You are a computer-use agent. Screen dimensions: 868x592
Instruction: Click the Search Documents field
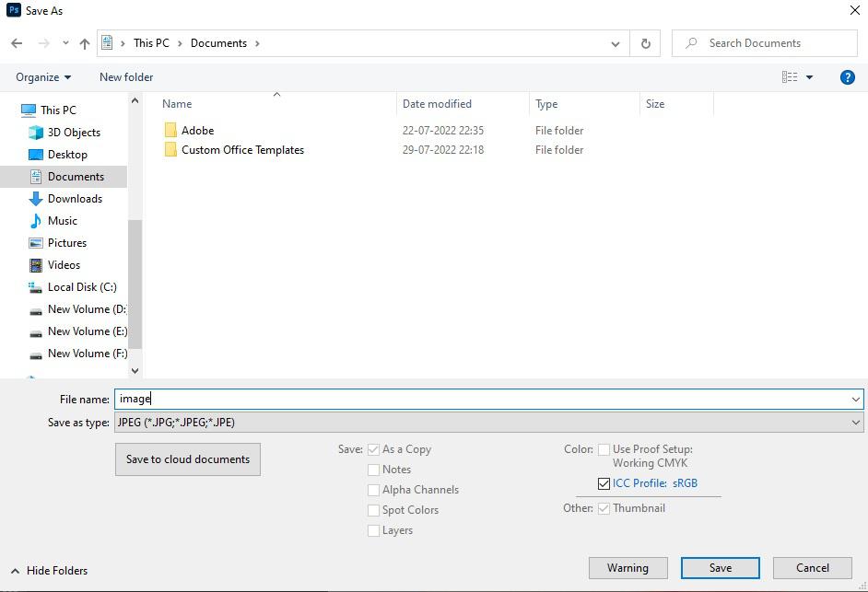click(x=765, y=43)
